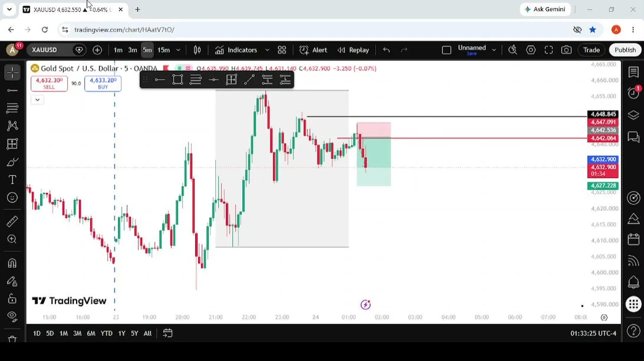Switch to the 15m timeframe
The image size is (644, 361).
164,50
